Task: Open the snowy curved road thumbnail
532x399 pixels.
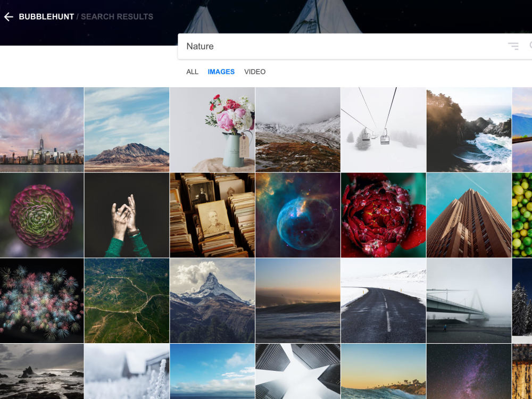Action: point(384,301)
